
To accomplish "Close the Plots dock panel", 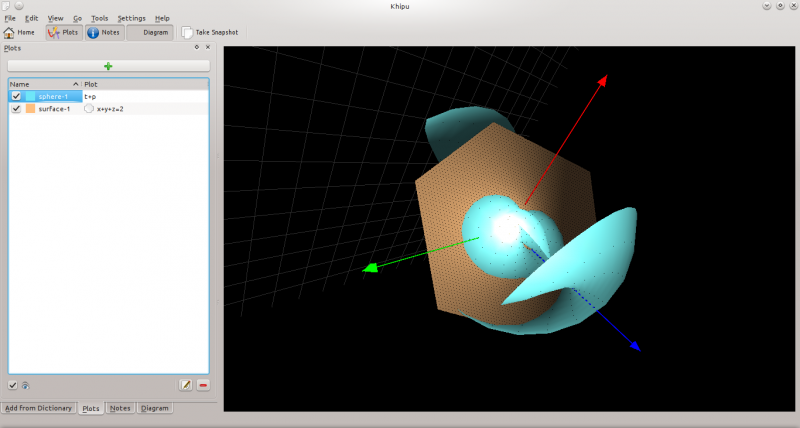I will (208, 47).
